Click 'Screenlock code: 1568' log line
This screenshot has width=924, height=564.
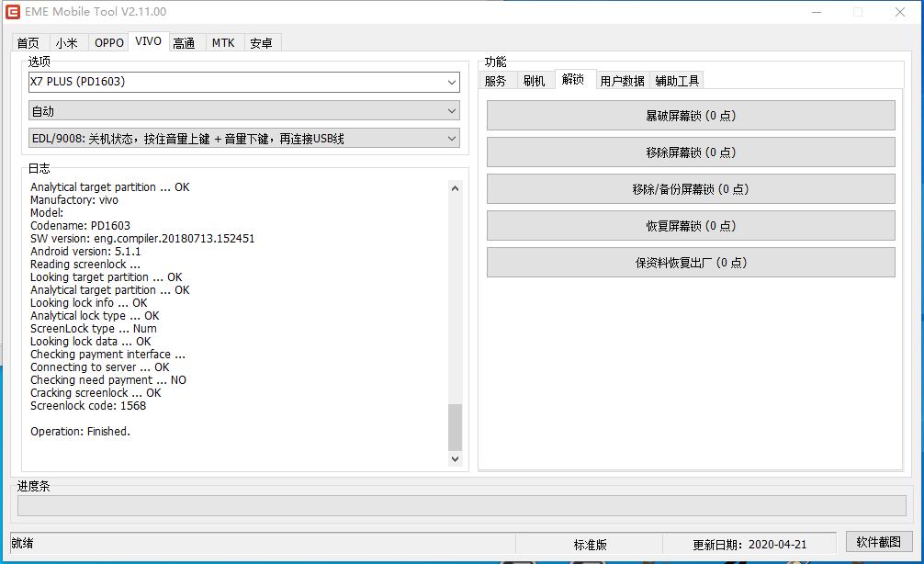click(x=88, y=405)
